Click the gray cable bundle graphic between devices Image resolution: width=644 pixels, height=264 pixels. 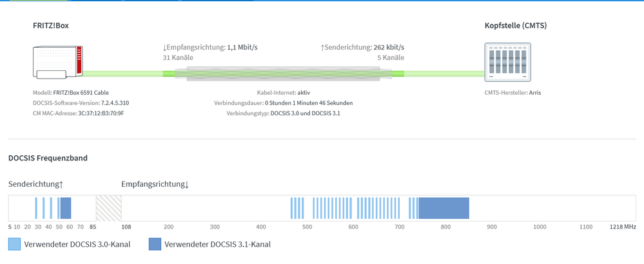284,74
